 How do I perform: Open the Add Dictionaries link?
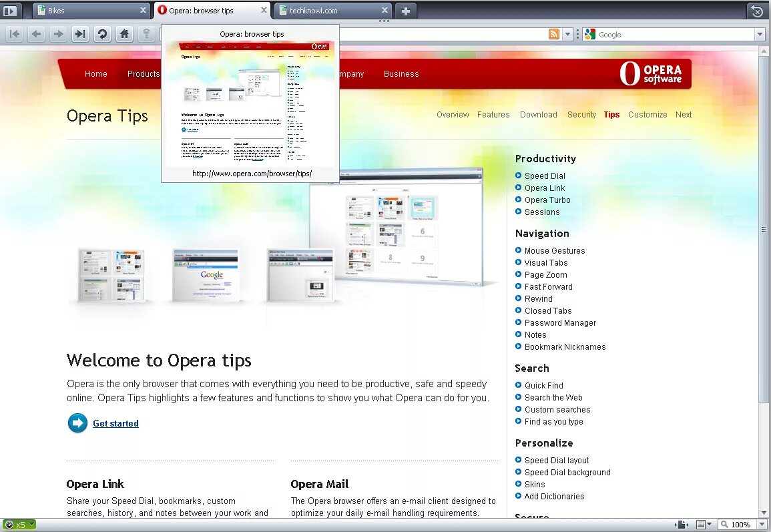(554, 497)
